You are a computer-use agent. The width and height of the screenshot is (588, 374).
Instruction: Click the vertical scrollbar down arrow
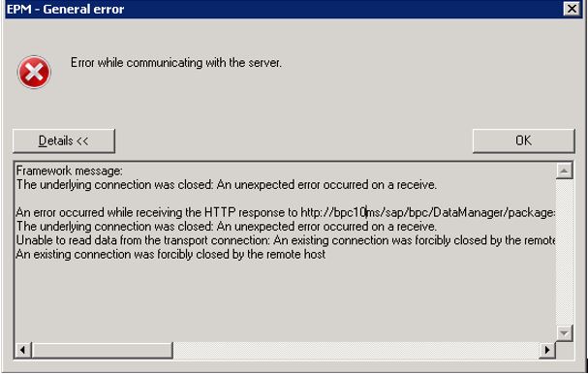click(564, 333)
